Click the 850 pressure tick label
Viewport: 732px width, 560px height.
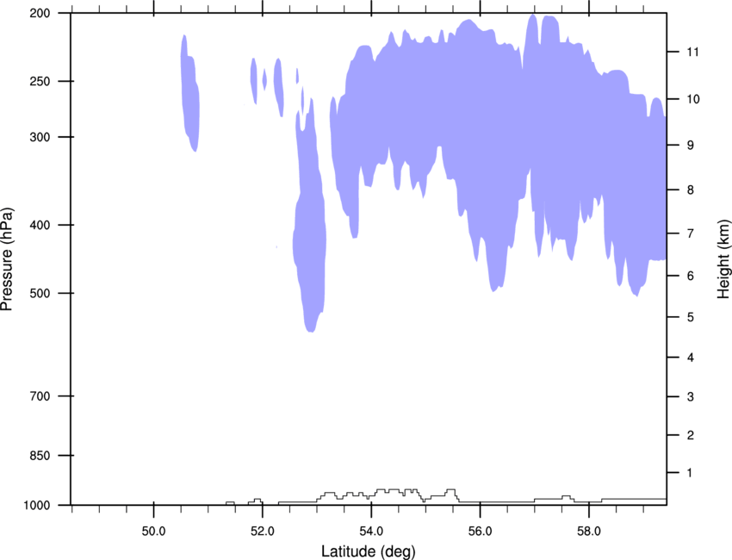click(40, 456)
